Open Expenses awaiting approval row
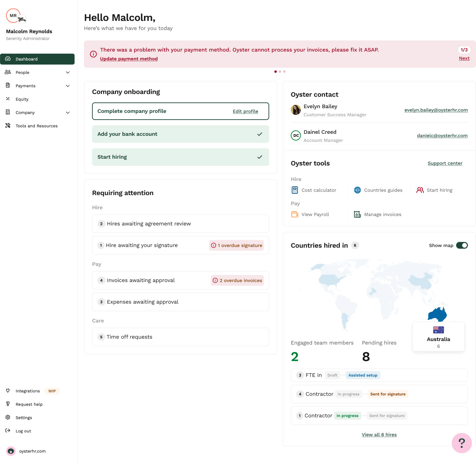Screen dimensions: 476x464 180,302
